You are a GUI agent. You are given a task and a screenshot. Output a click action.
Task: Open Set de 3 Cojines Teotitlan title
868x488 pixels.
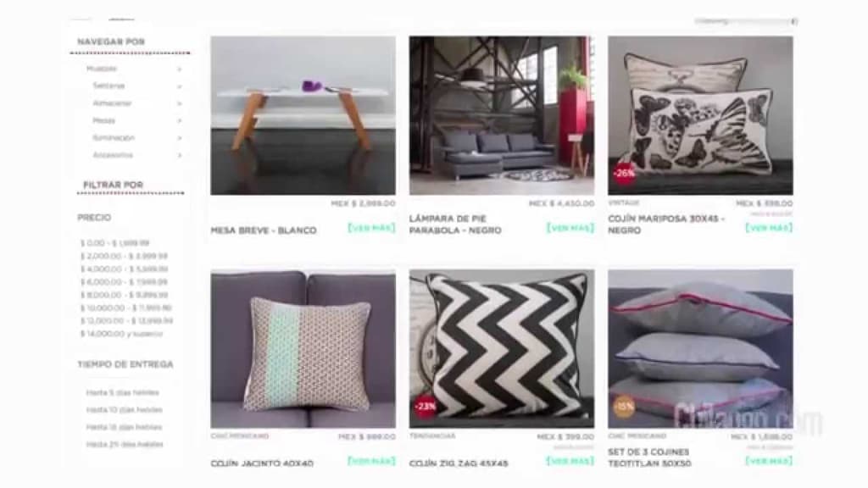(x=649, y=458)
